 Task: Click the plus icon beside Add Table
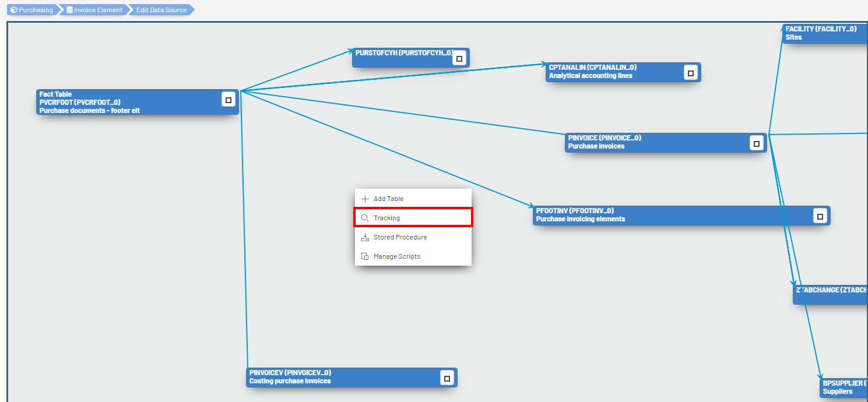365,199
